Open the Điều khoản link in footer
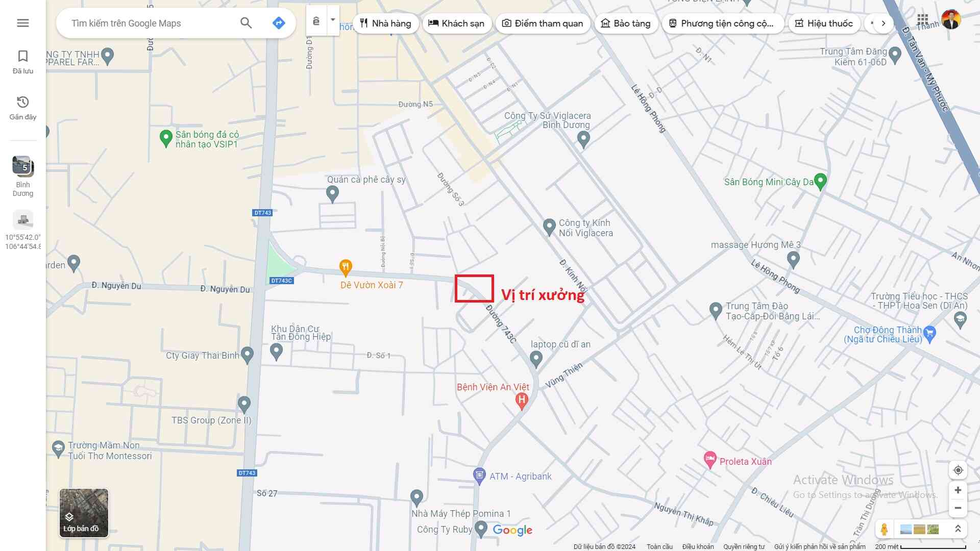 pyautogui.click(x=698, y=546)
